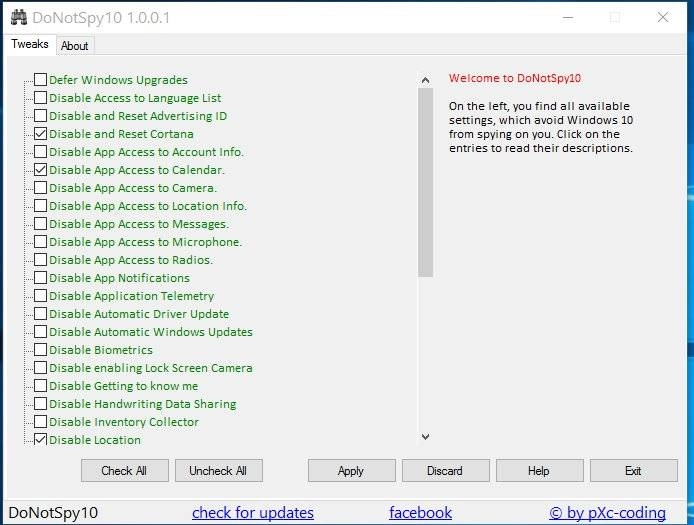Check Disable and Reset Advertising ID box
This screenshot has width=694, height=525.
click(x=40, y=116)
